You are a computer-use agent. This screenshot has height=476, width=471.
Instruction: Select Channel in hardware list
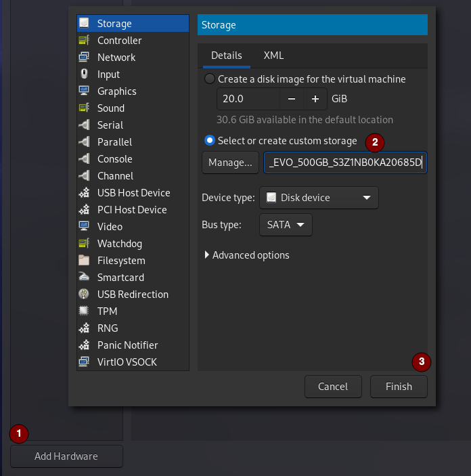pos(133,176)
